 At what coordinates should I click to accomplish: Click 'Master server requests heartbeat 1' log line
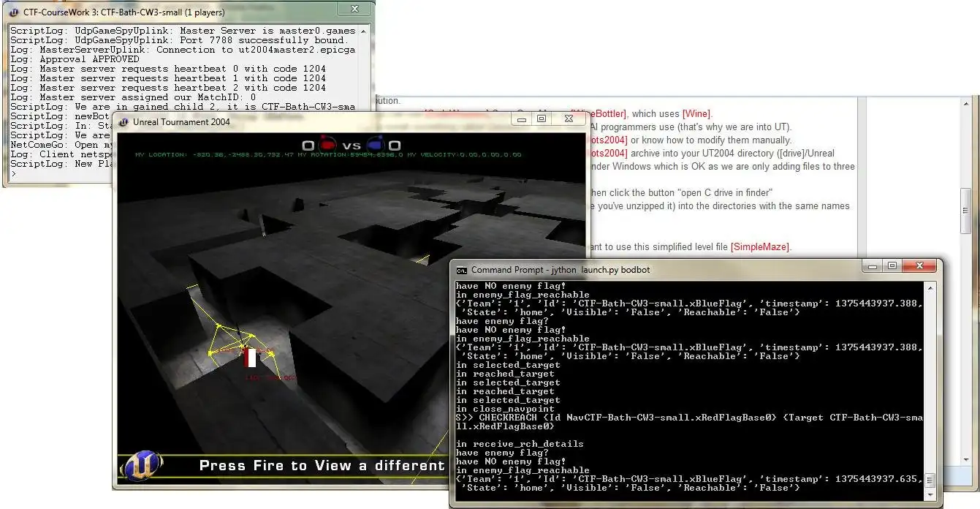[168, 78]
